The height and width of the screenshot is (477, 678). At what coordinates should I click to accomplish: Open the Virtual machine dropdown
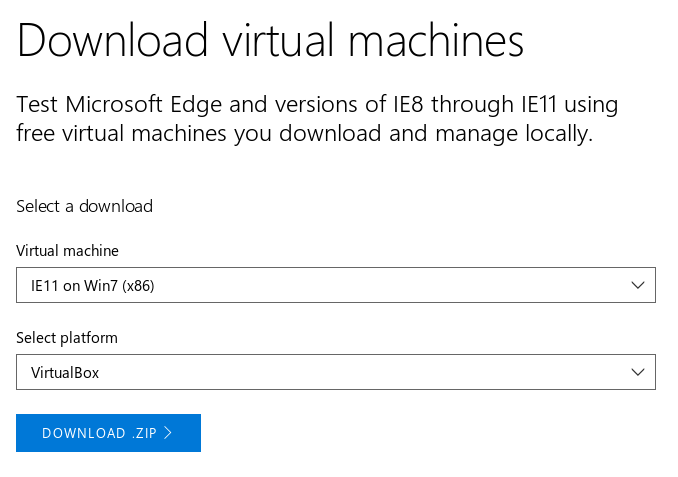(x=336, y=285)
